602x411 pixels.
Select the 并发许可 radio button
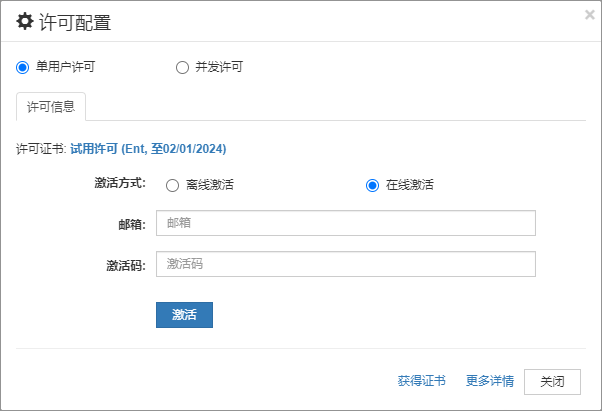tap(182, 68)
